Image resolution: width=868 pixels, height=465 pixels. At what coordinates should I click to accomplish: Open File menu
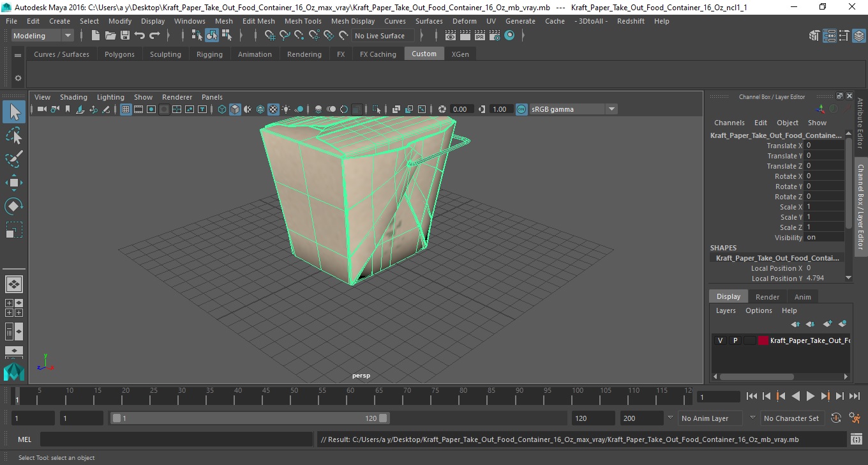11,21
